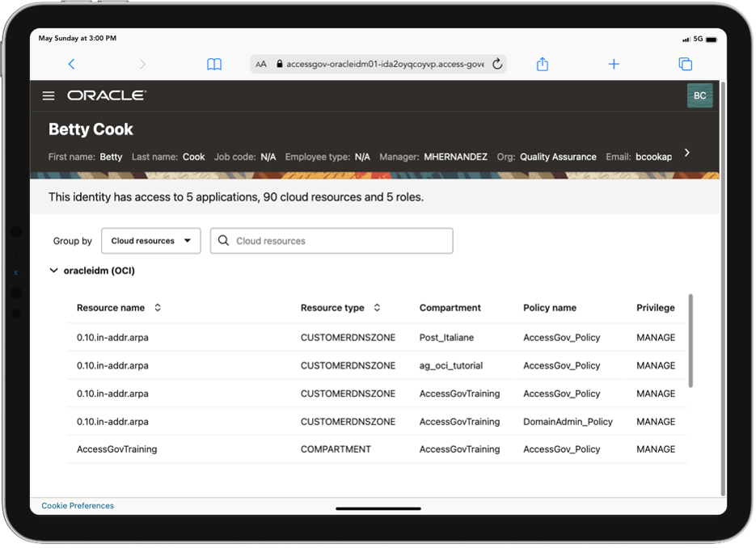The height and width of the screenshot is (548, 756).
Task: Open text size options via the AA icon
Action: coord(260,64)
